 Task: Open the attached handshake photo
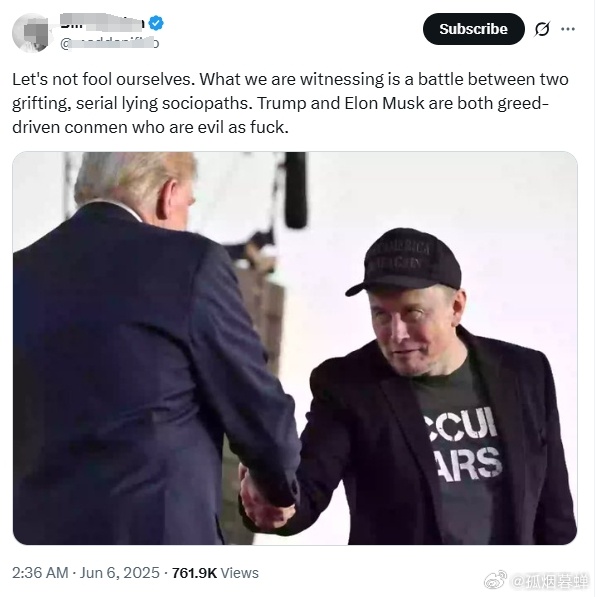(295, 348)
